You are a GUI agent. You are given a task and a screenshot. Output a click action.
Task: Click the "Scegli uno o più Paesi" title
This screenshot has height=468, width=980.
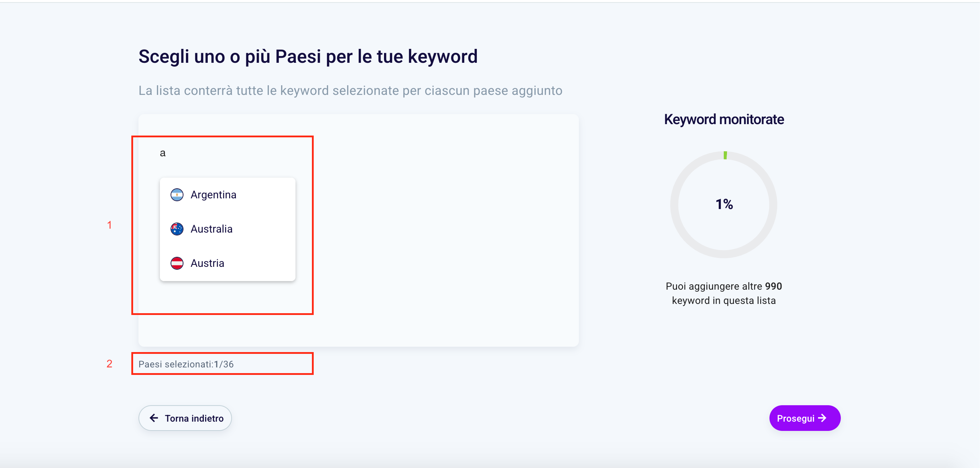point(308,57)
